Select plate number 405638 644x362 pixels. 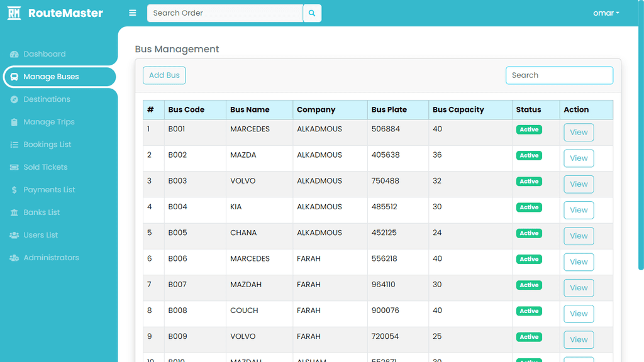386,155
